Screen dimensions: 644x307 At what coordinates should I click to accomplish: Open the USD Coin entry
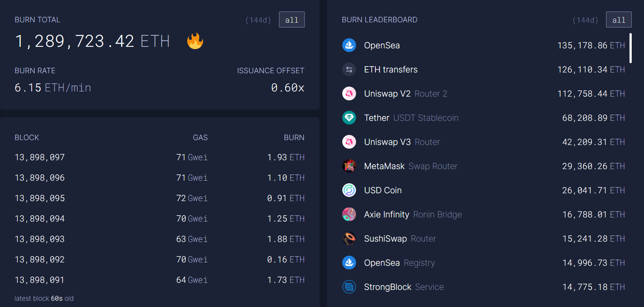pyautogui.click(x=383, y=190)
